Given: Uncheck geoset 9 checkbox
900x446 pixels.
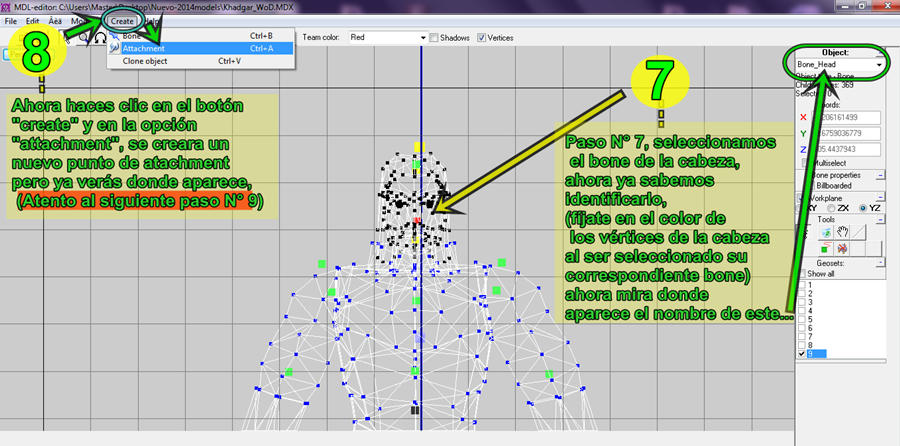Looking at the screenshot, I should (x=802, y=354).
